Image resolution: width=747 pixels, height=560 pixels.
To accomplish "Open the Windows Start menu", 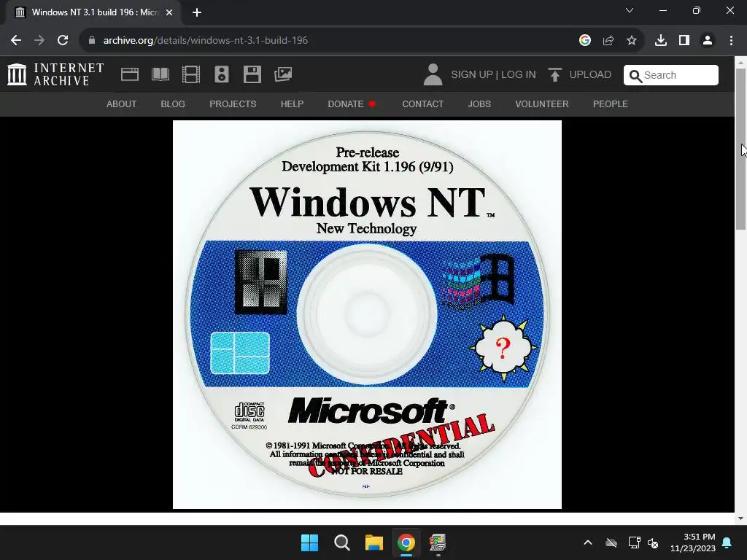I will (x=309, y=542).
